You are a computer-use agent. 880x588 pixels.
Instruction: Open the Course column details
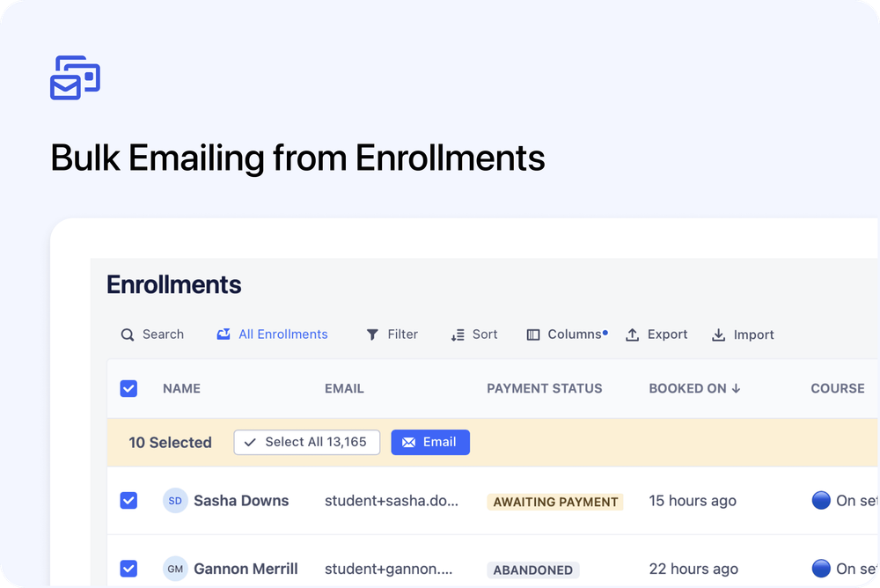tap(837, 388)
